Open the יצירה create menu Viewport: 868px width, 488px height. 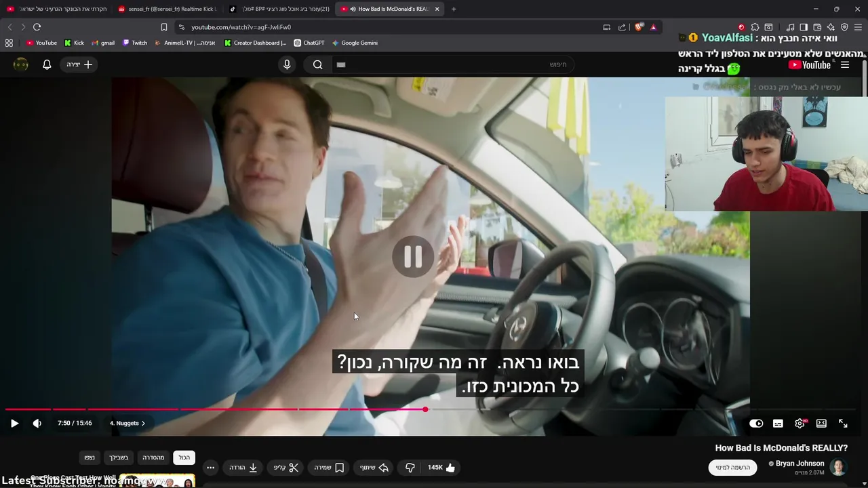79,64
